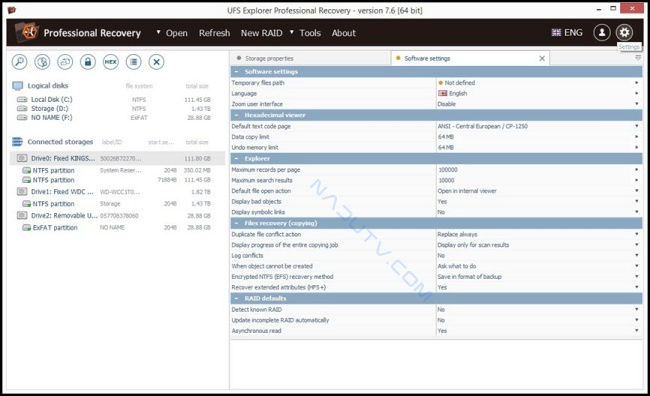Screen dimensions: 650x396
Task: Click the round X close storage icon
Action: pos(156,62)
